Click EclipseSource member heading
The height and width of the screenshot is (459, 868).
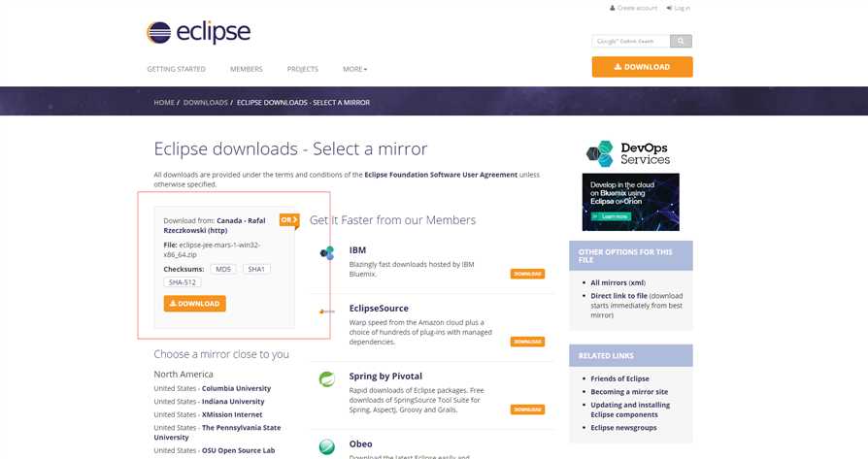click(379, 309)
